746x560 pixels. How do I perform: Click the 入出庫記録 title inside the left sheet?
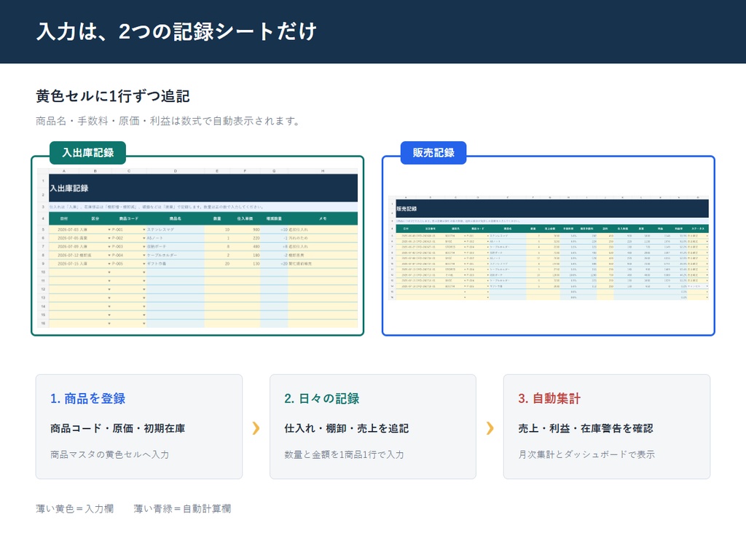[69, 189]
